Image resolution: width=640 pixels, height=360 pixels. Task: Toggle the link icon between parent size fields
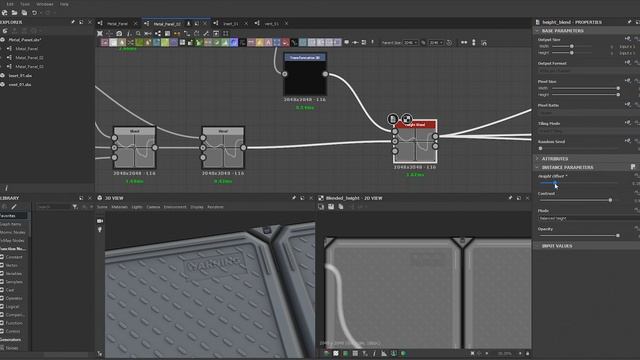click(423, 42)
